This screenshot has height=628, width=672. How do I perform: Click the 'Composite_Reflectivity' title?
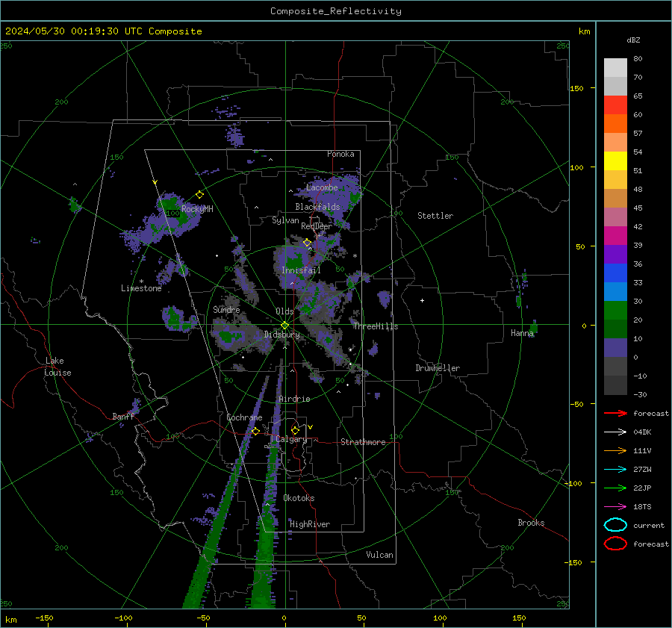click(336, 11)
